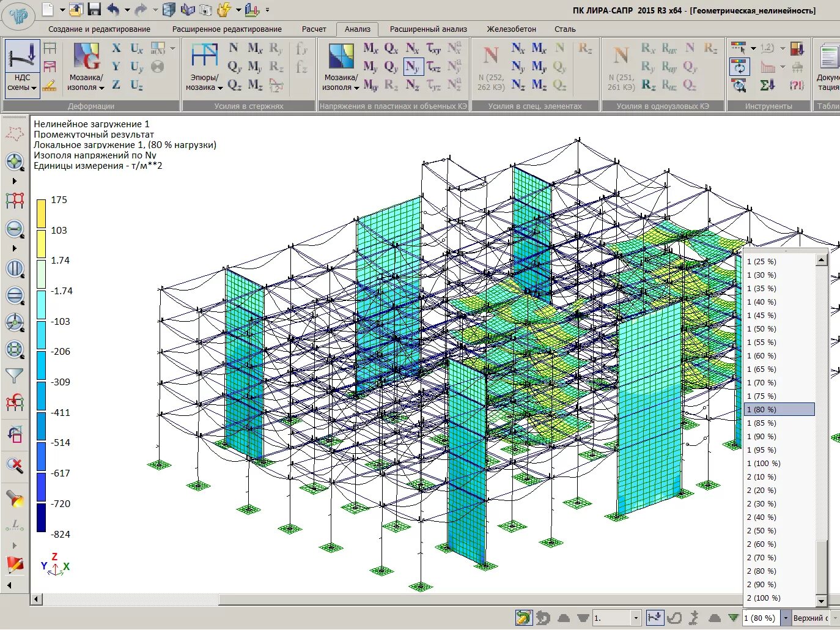
Task: Show torsional moment Mxy plate icon
Action: 371,85
